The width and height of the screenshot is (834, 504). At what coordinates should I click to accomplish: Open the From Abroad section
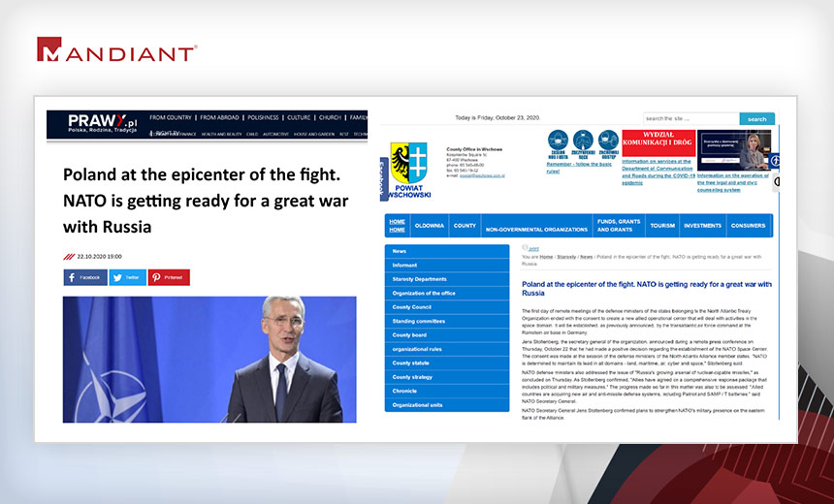(x=219, y=117)
